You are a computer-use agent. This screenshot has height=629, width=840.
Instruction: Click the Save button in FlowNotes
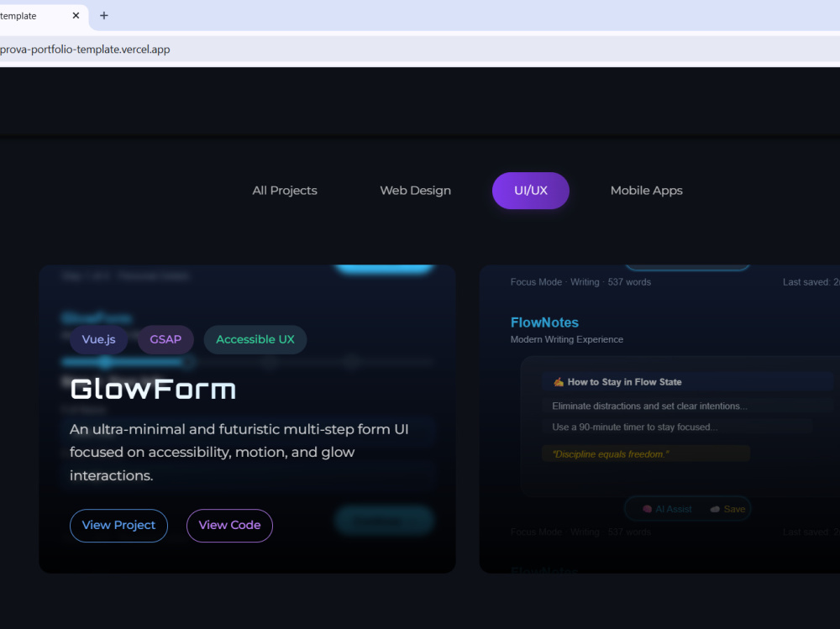click(727, 509)
